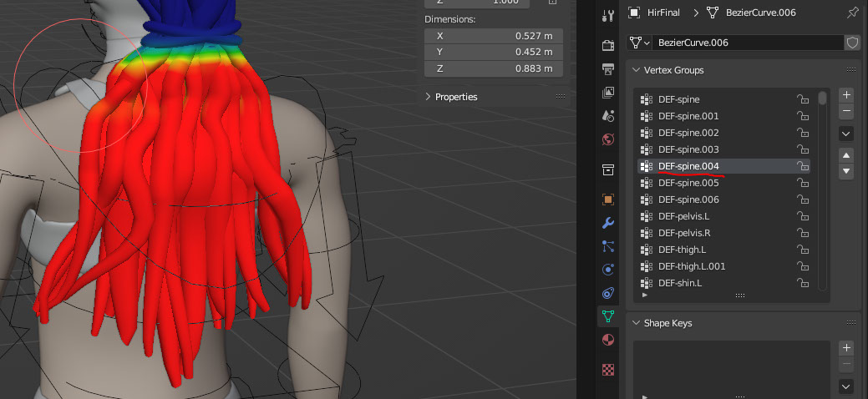This screenshot has width=868, height=399.
Task: Toggle pin icon in properties header
Action: [852, 13]
